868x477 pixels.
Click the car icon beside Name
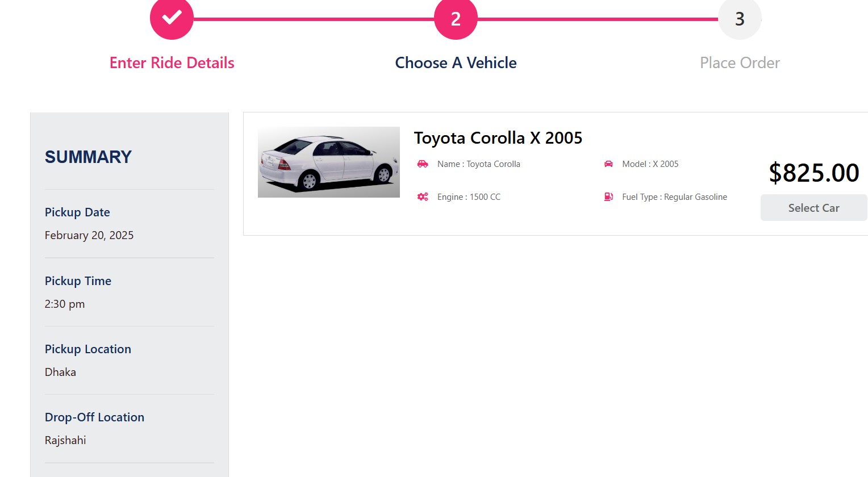423,164
